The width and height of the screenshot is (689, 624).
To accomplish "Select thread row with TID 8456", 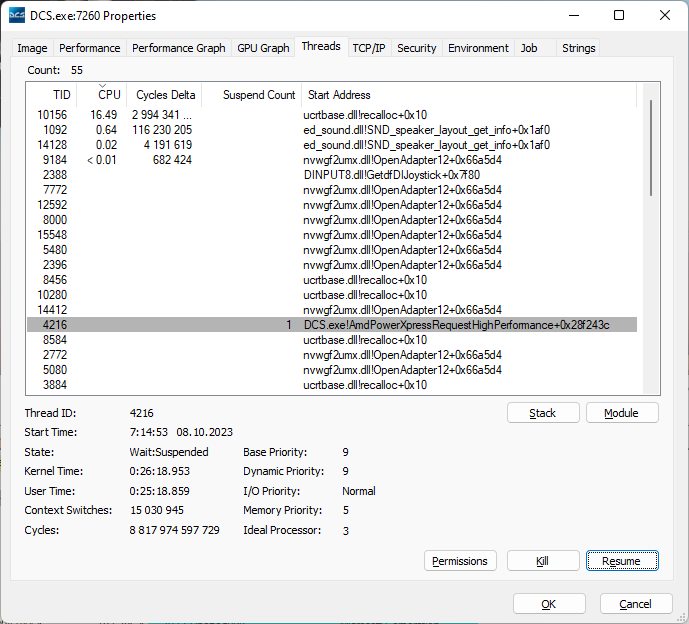I will point(332,280).
